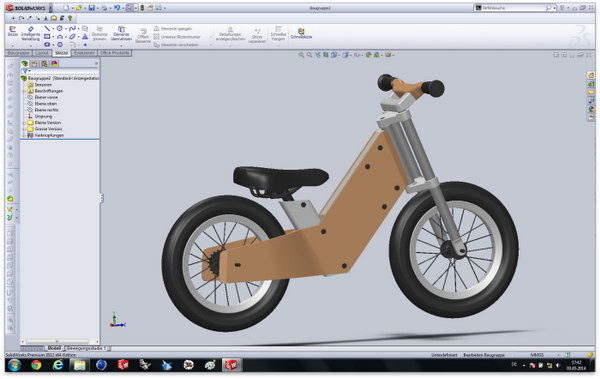
Task: Click the Rebuild traffic light icon
Action: 142,8
